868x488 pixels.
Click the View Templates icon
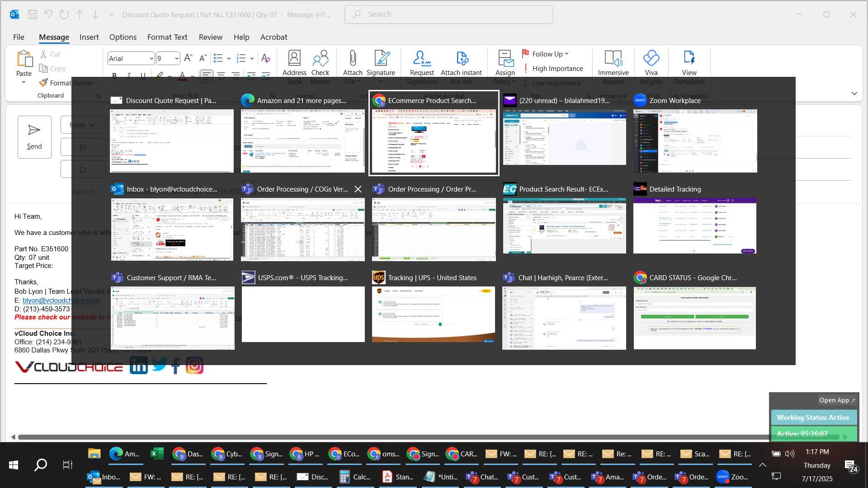pos(689,59)
